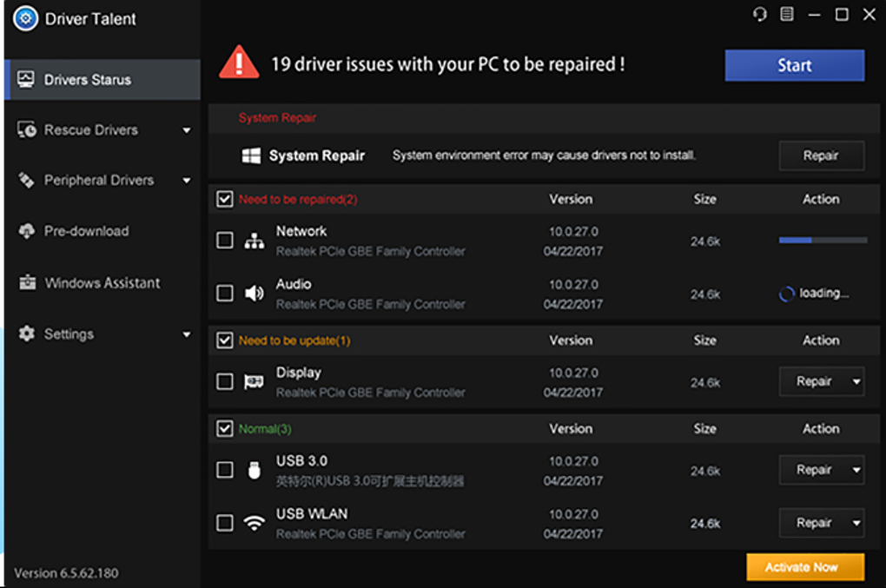Select the USB 3.0 driver checkbox

225,470
